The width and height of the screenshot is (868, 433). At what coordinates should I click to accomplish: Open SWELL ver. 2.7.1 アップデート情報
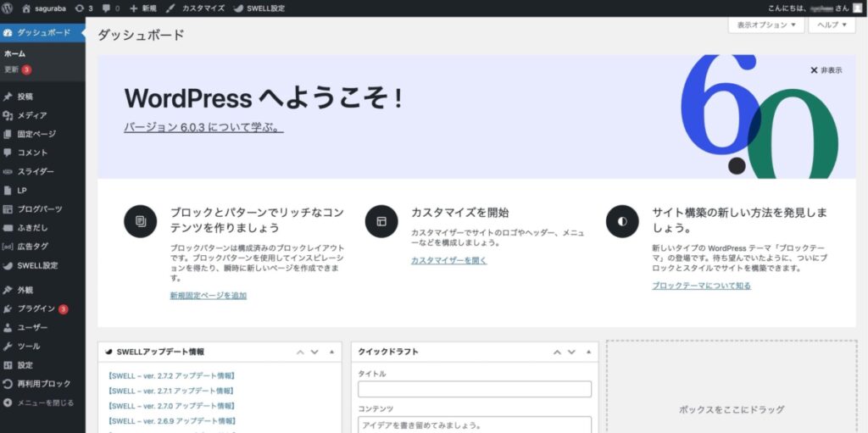(171, 391)
